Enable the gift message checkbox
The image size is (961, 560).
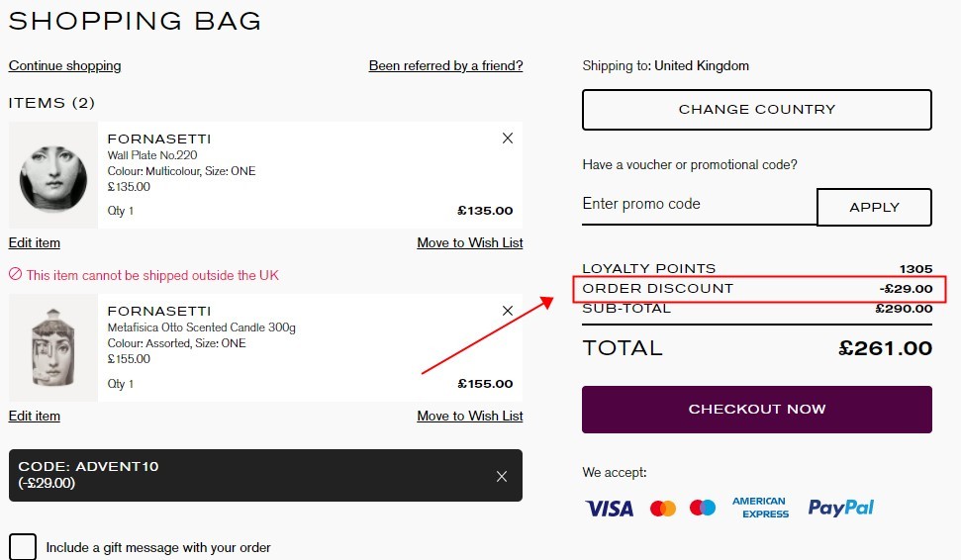(x=23, y=546)
